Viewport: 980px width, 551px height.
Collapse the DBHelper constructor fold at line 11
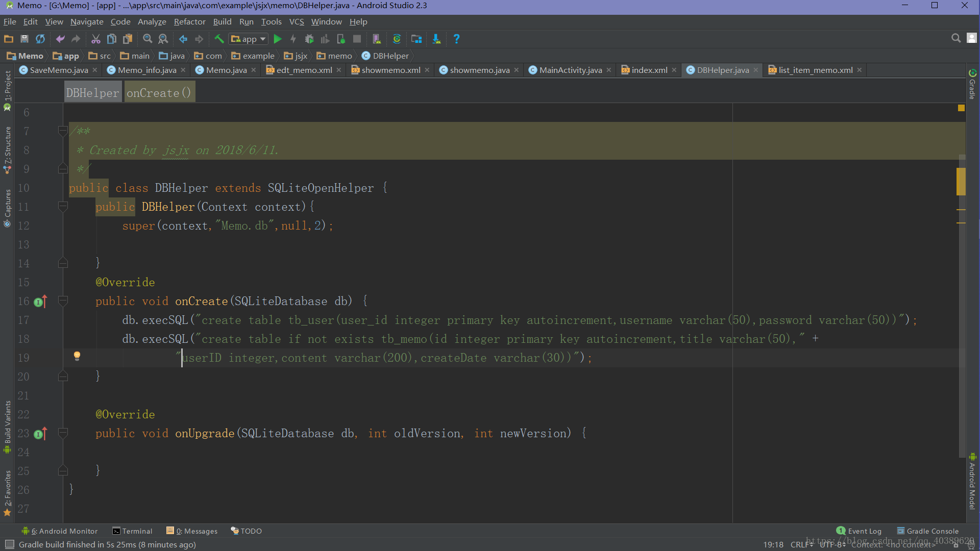pos(63,207)
